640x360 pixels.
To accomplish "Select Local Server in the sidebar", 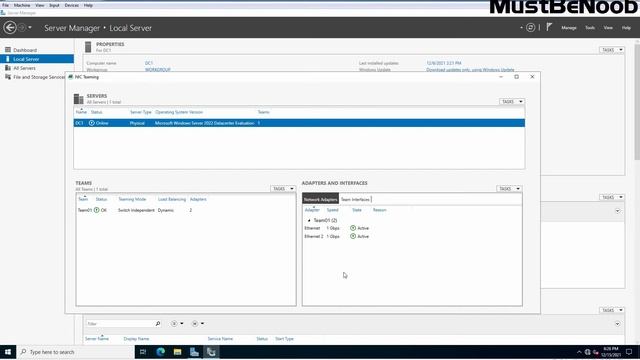I will [x=37, y=59].
